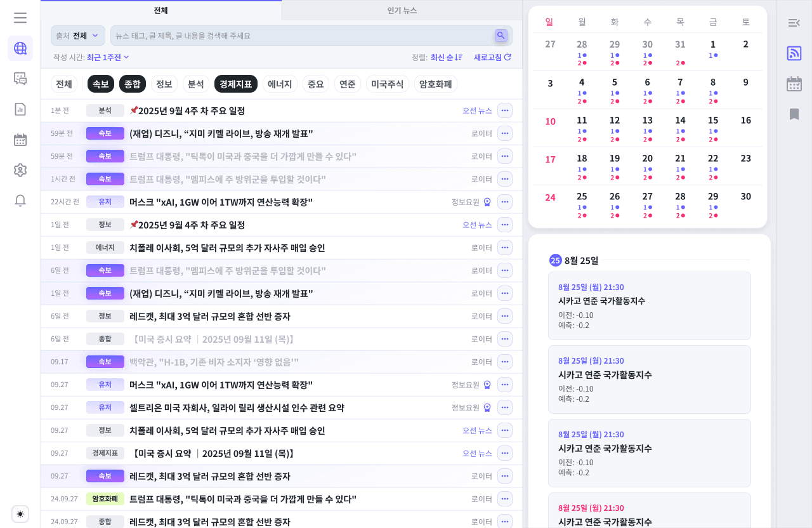The height and width of the screenshot is (528, 812).
Task: Open more options for 경제지표 미국 증시 요약 row
Action: (x=505, y=453)
